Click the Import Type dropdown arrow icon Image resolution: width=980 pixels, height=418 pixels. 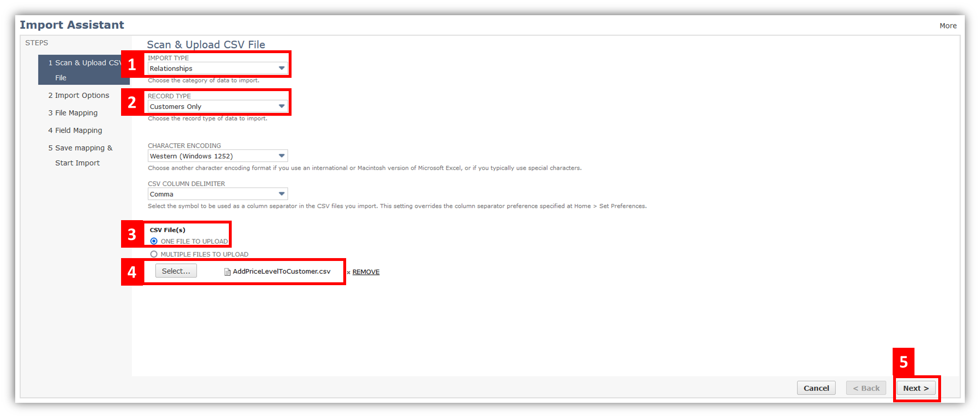click(x=282, y=68)
